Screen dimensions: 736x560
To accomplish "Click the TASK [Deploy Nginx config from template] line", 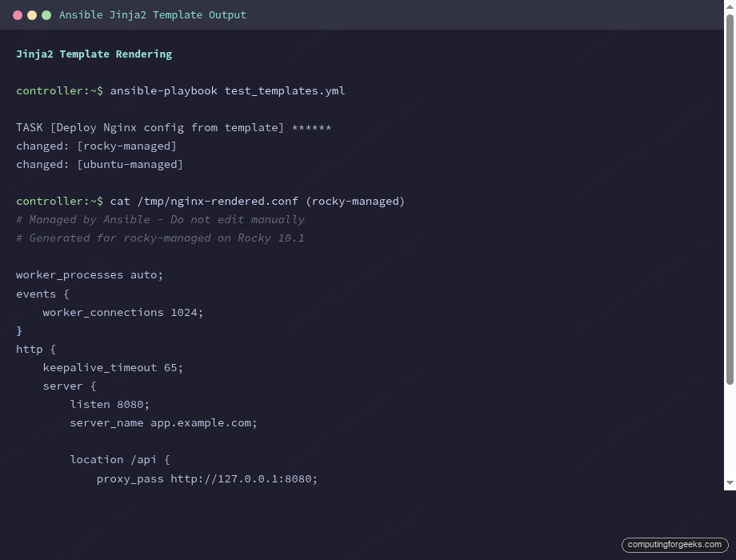I will click(174, 127).
